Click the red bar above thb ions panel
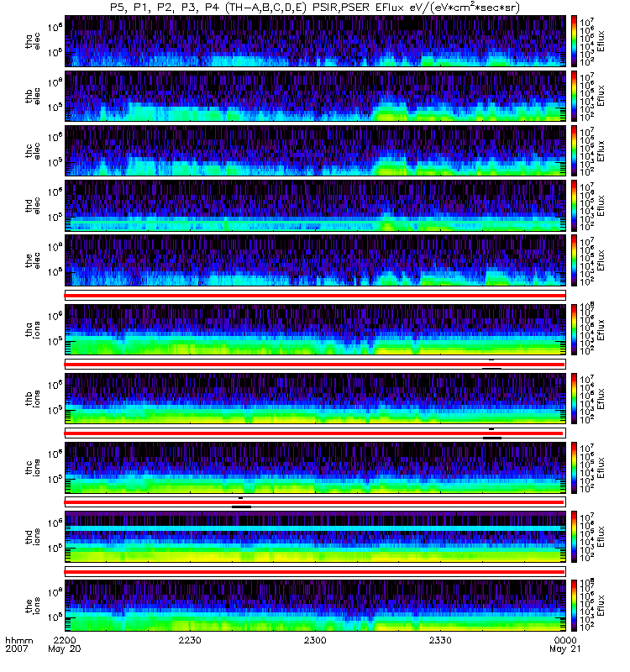The width and height of the screenshot is (630, 672). (x=314, y=365)
